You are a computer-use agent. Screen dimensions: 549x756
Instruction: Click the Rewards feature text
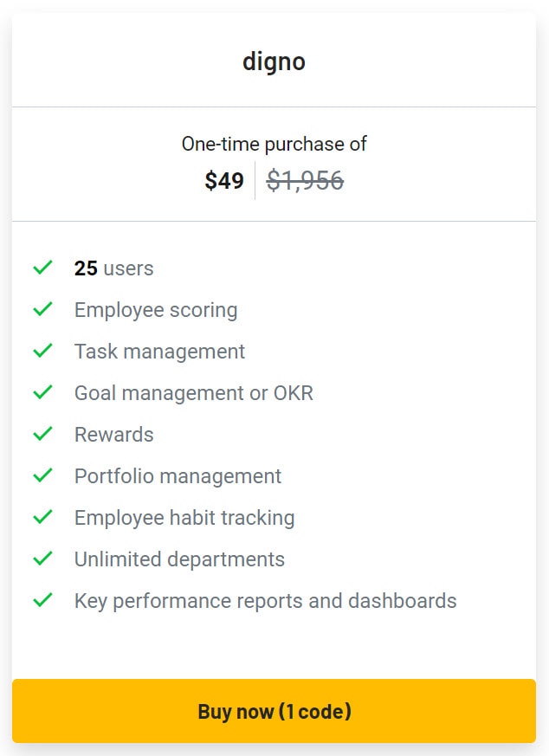click(113, 434)
